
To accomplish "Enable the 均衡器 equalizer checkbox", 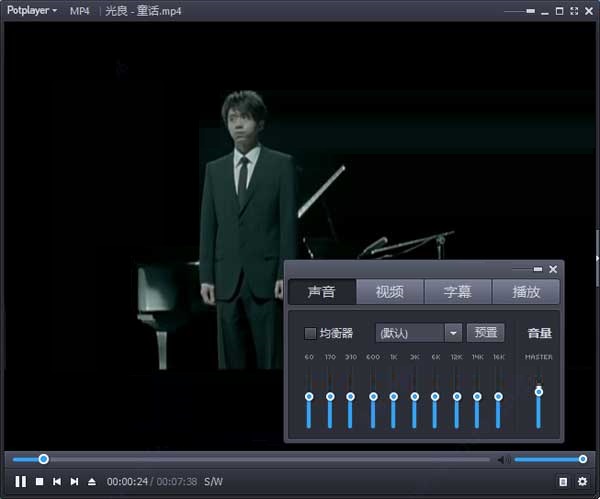I will 310,333.
